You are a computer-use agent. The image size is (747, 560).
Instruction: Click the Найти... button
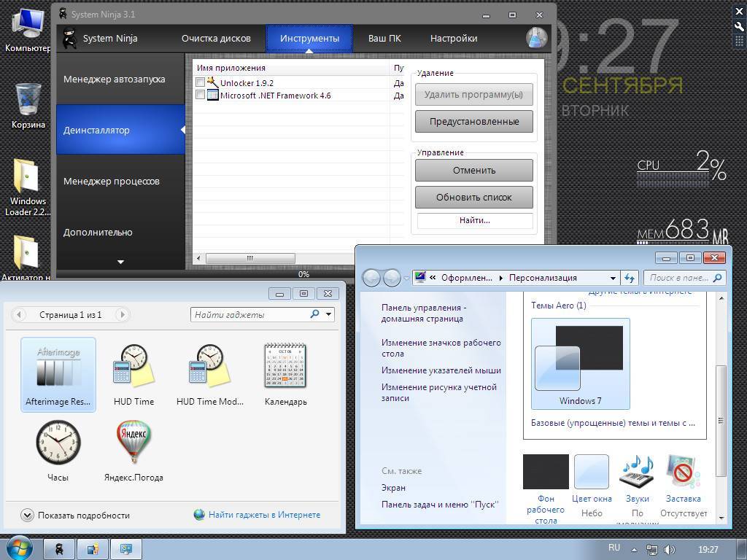(474, 220)
